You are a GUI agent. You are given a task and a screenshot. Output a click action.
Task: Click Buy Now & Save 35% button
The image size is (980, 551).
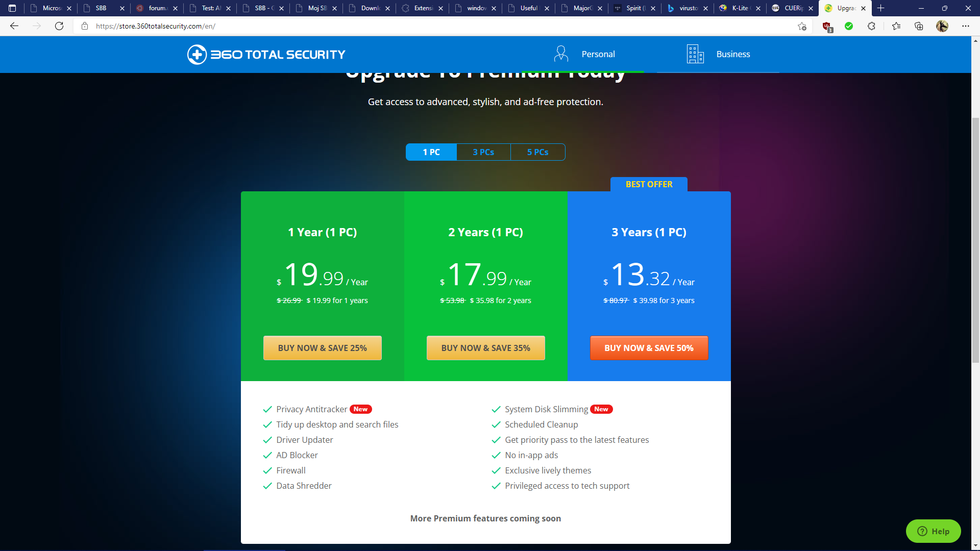(x=486, y=348)
